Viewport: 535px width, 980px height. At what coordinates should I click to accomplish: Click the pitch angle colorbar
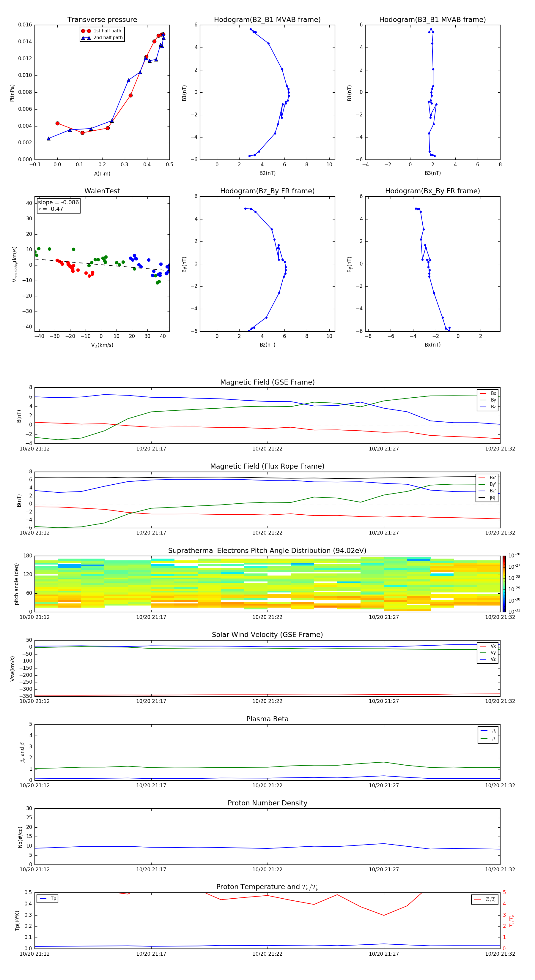point(504,584)
